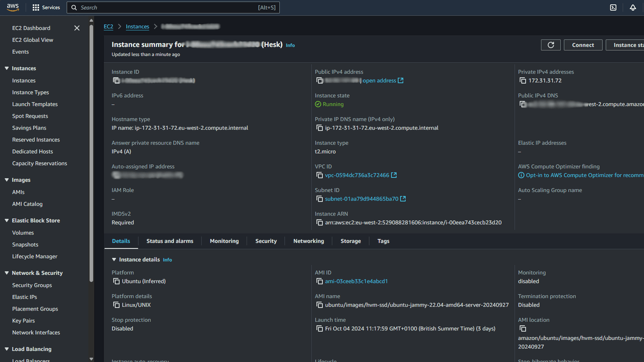Screen dimensions: 644x362
Task: Copy the Instance ID using its copy icon
Action: tap(116, 80)
